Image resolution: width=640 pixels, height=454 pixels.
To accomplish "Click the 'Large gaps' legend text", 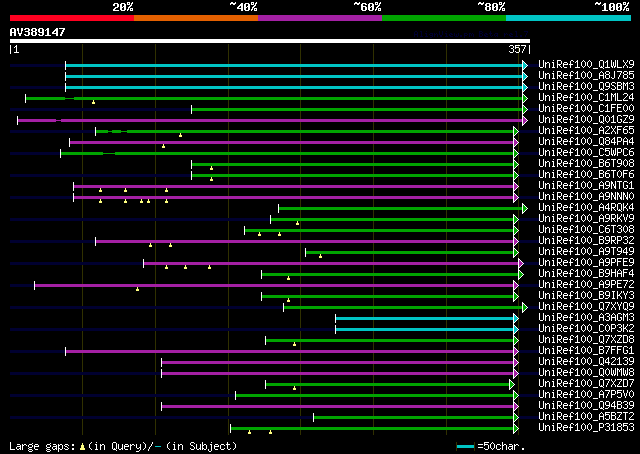I will 42,446.
